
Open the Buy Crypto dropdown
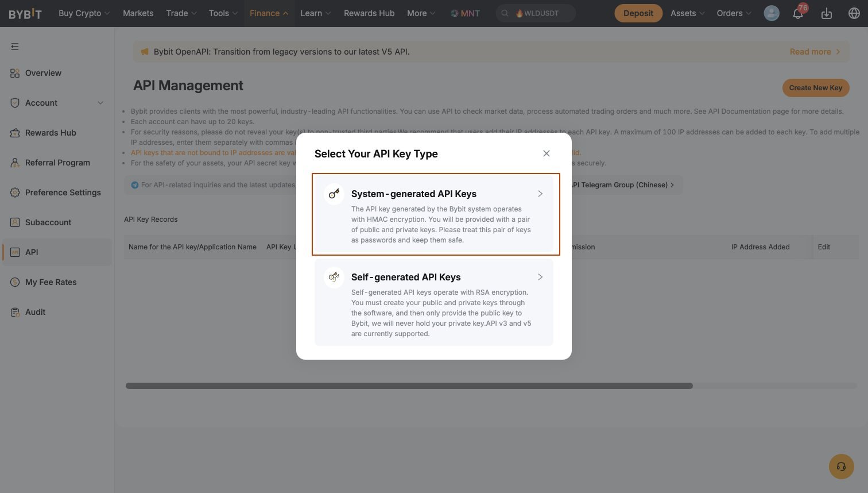coord(84,13)
